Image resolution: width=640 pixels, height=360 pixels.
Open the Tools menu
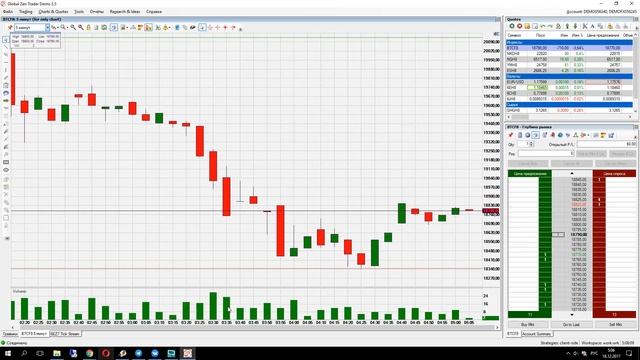79,12
